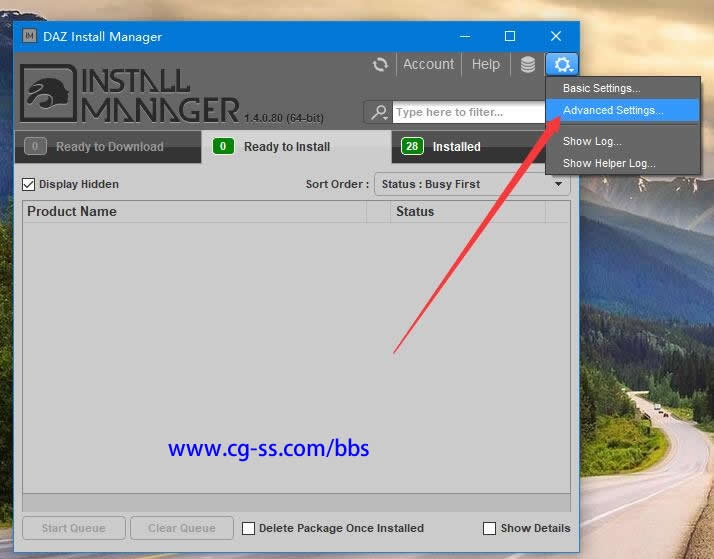Open the Sort Order dropdown
714x559 pixels.
tap(471, 184)
